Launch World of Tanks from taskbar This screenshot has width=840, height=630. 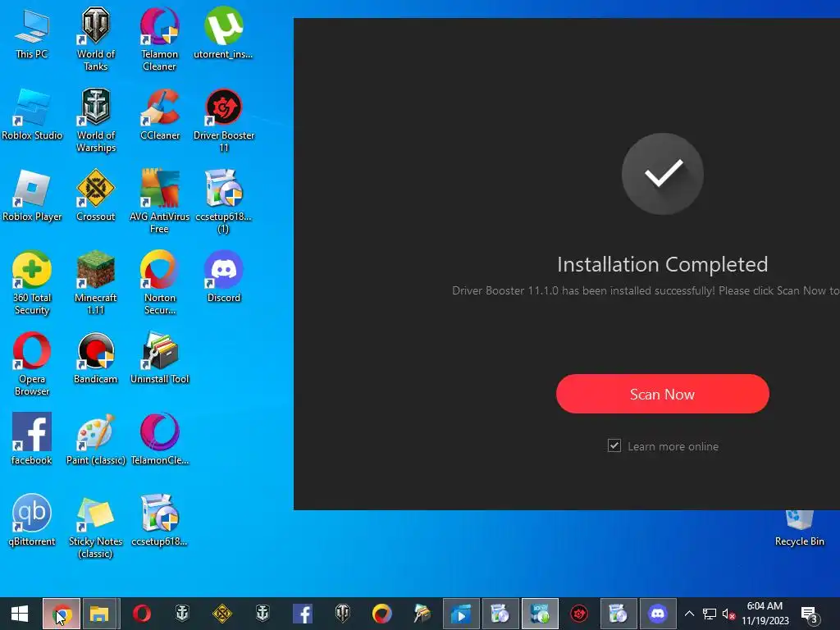(342, 614)
